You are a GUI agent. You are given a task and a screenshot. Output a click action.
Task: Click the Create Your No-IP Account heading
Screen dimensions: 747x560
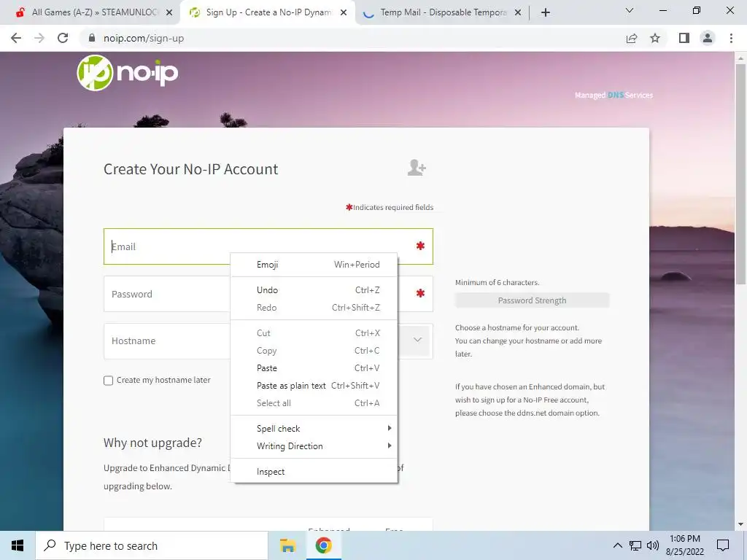(x=190, y=169)
